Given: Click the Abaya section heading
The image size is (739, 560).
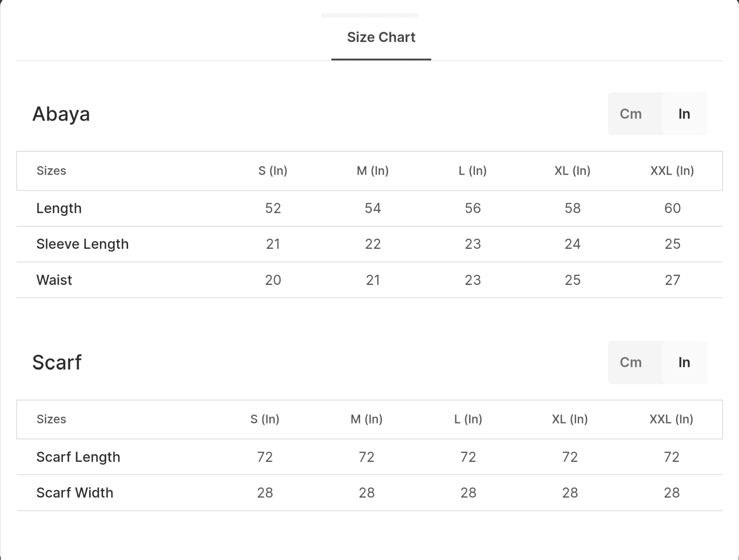Looking at the screenshot, I should pyautogui.click(x=61, y=114).
